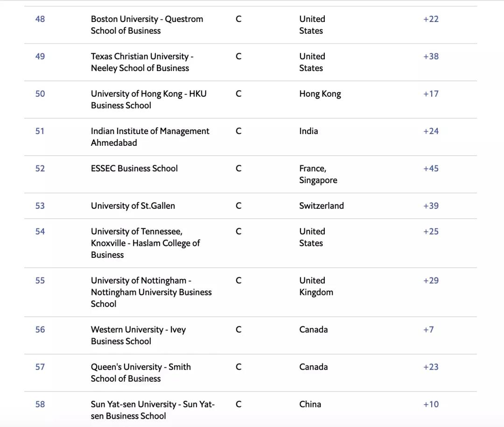
Task: Open University of Tennessee Haslam College entry
Action: 145,243
